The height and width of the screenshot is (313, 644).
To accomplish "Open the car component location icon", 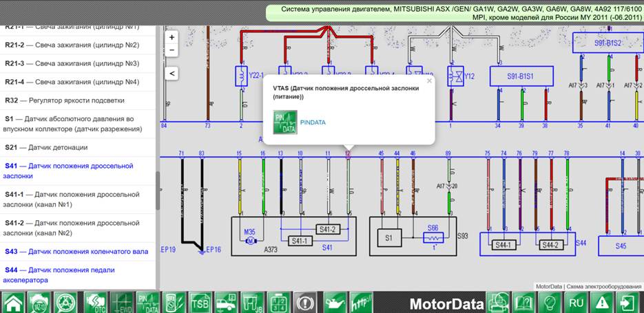I will click(226, 303).
